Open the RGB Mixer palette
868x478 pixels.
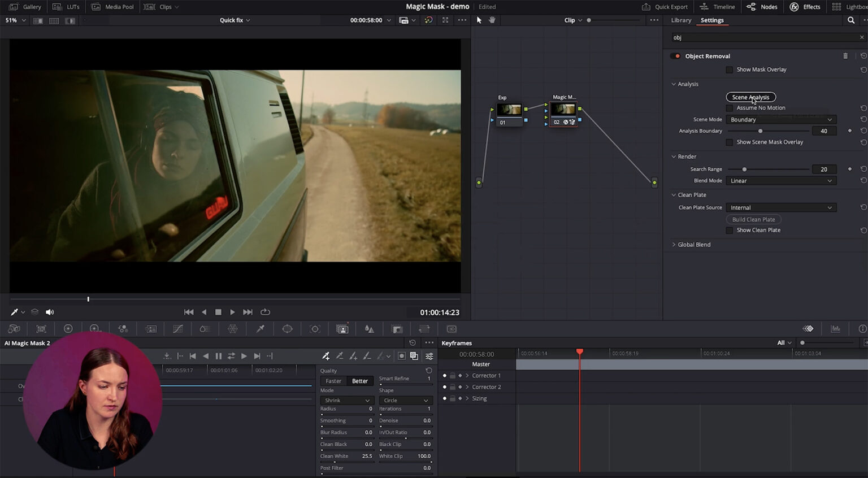click(123, 329)
